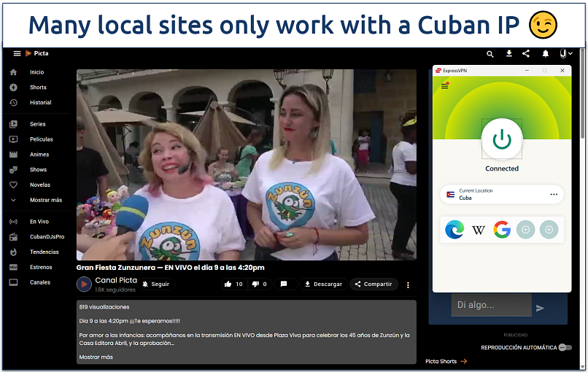588x372 pixels.
Task: Click the Tendencias flame icon
Action: (14, 252)
